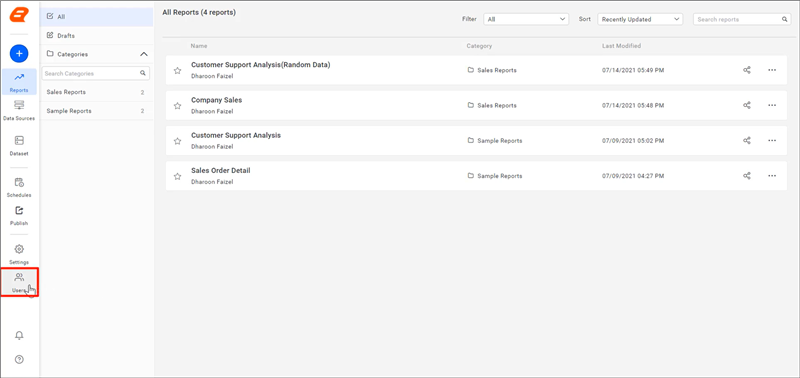Select the Categories heading

pos(72,54)
